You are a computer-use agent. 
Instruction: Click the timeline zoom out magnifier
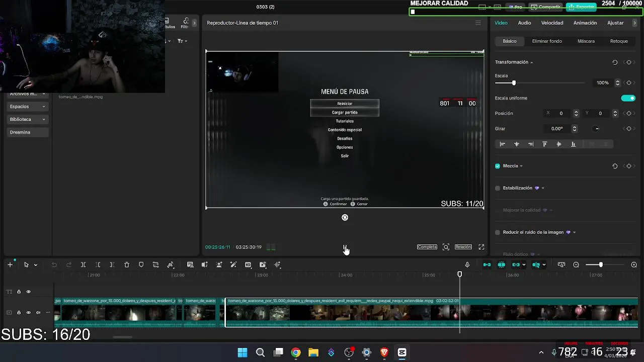click(x=576, y=264)
